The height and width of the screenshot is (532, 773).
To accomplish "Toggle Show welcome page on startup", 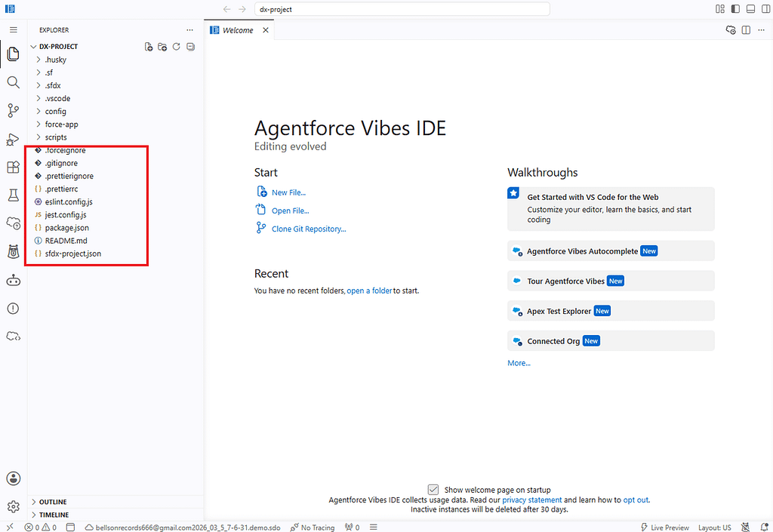I will click(x=433, y=490).
